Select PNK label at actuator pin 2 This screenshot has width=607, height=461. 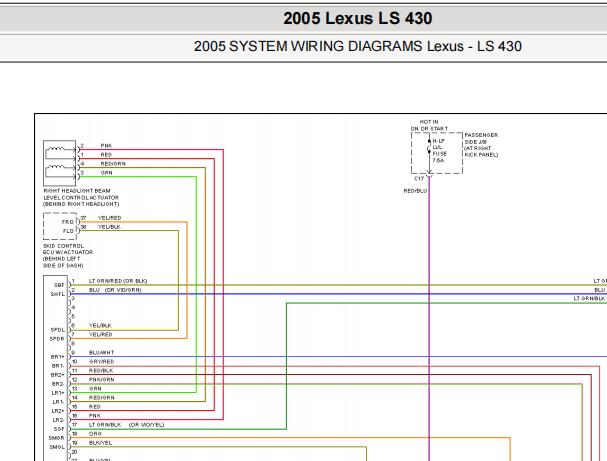point(106,146)
